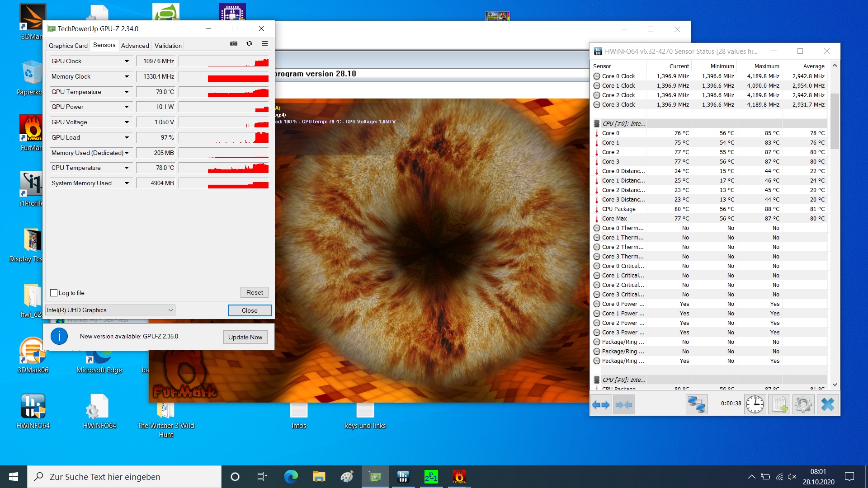Click the Update Now button
Image resolution: width=868 pixels, height=488 pixels.
(245, 337)
